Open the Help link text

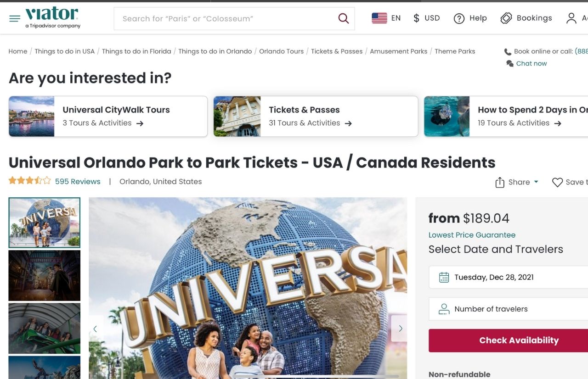point(478,18)
